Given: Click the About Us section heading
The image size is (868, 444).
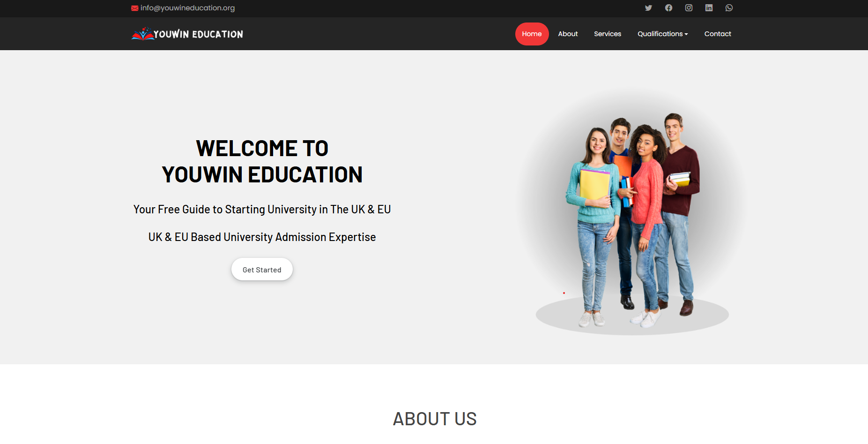Looking at the screenshot, I should (x=434, y=419).
